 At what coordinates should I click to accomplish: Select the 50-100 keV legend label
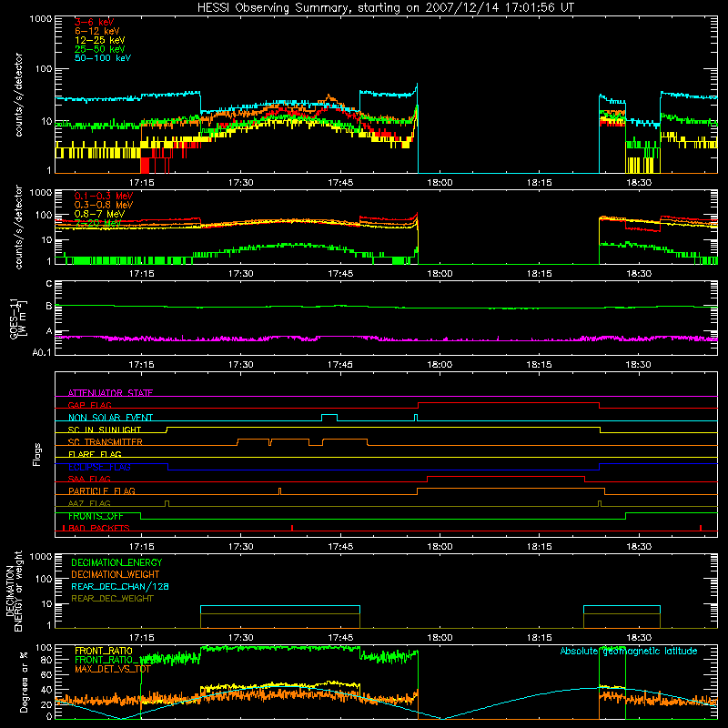pos(103,58)
